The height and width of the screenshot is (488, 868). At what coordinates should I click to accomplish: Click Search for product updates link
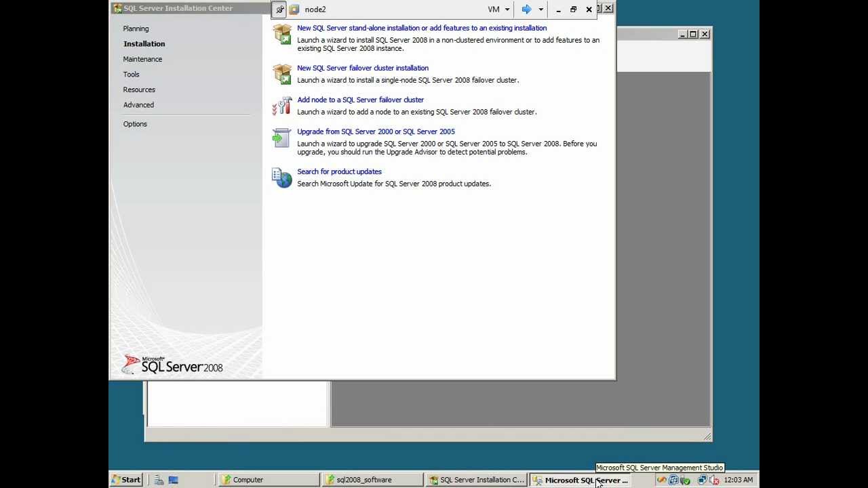(x=339, y=171)
